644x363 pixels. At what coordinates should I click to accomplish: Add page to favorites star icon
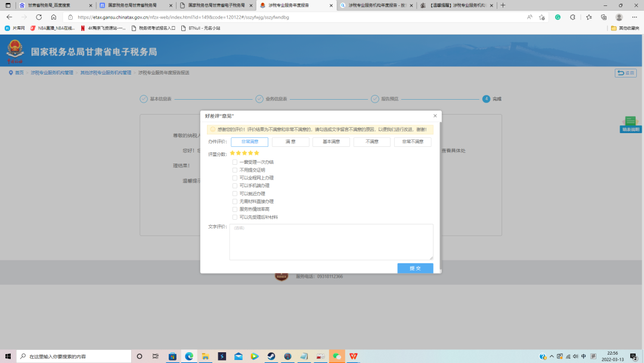pos(542,17)
